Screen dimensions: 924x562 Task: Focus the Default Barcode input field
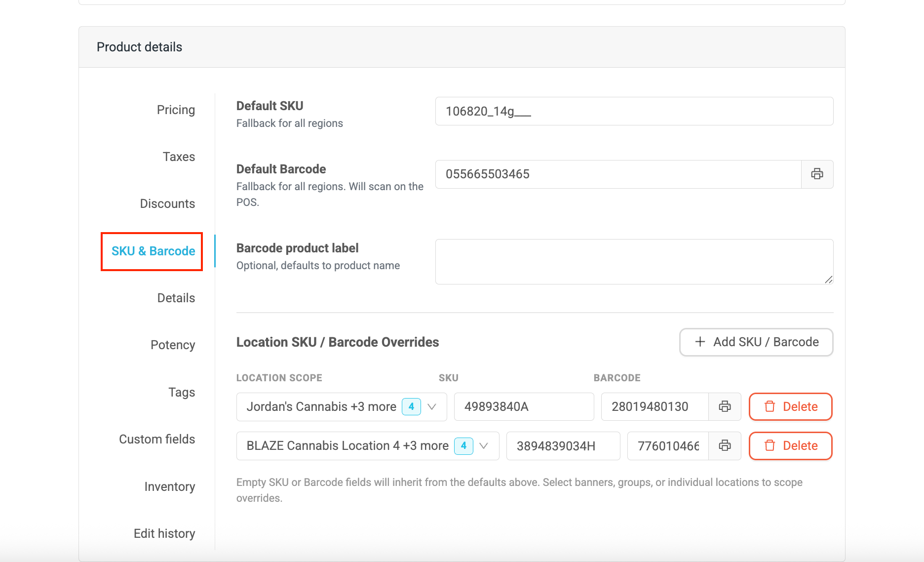pyautogui.click(x=618, y=174)
